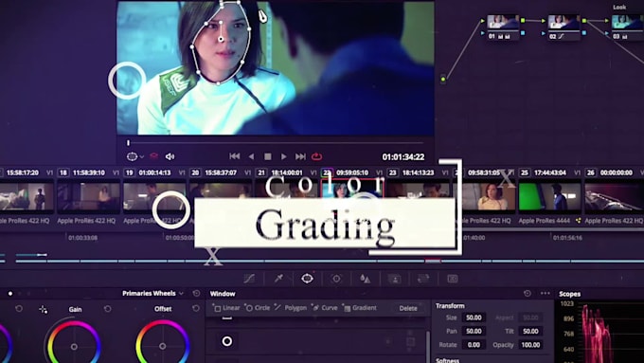Viewport: 644px width, 363px height.
Task: Add a Linear window
Action: point(226,307)
